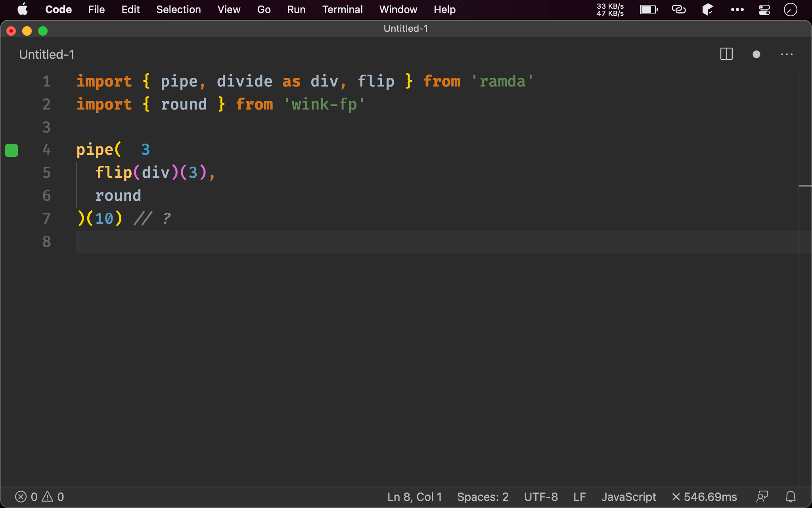
Task: Open the View menu
Action: point(229,9)
